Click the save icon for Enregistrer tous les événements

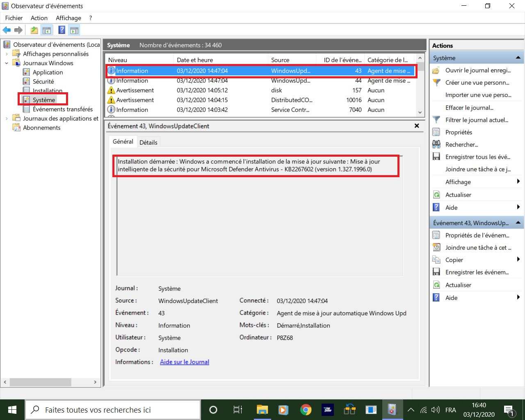point(436,157)
